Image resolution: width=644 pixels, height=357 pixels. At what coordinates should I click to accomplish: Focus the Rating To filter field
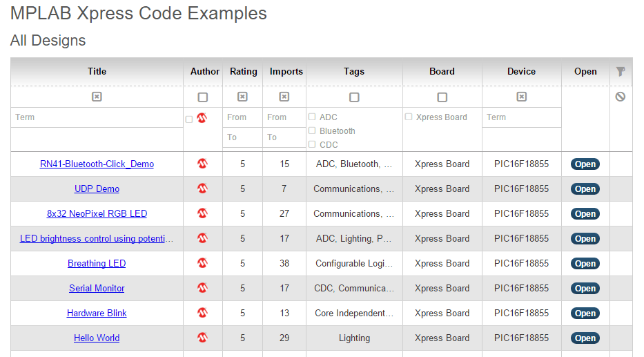(242, 137)
